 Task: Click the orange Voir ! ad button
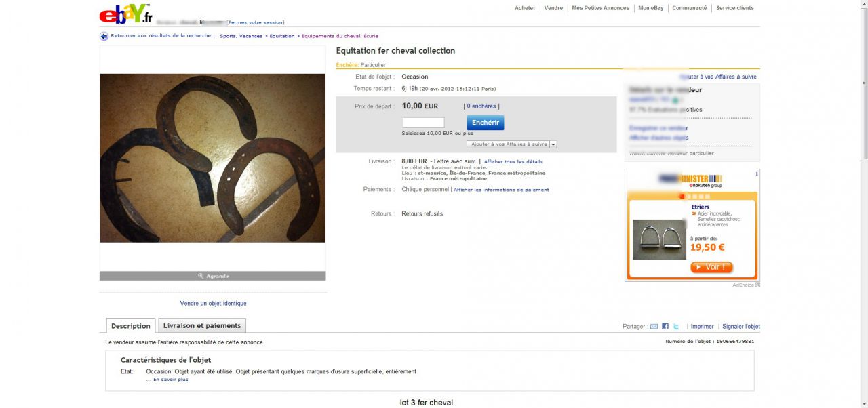click(711, 267)
